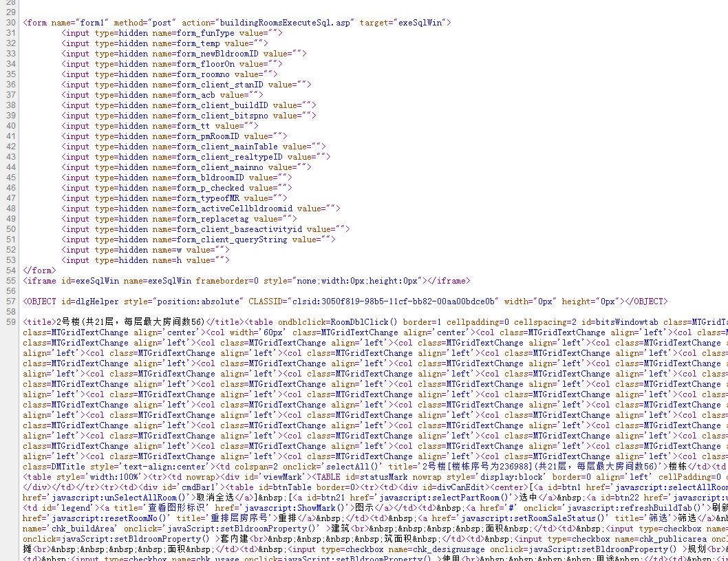Click the form_client_queryString input line
Viewport: 728px width, 561px height.
(x=198, y=240)
